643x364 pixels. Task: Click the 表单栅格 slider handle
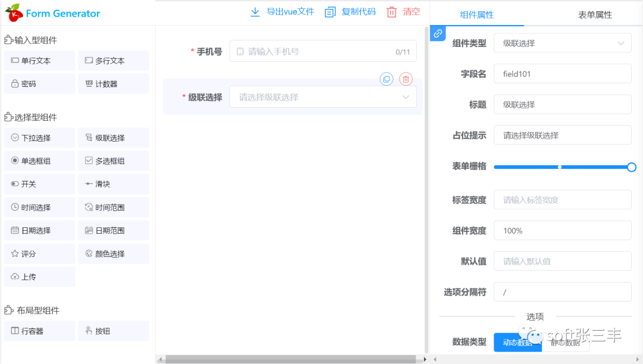(x=632, y=167)
